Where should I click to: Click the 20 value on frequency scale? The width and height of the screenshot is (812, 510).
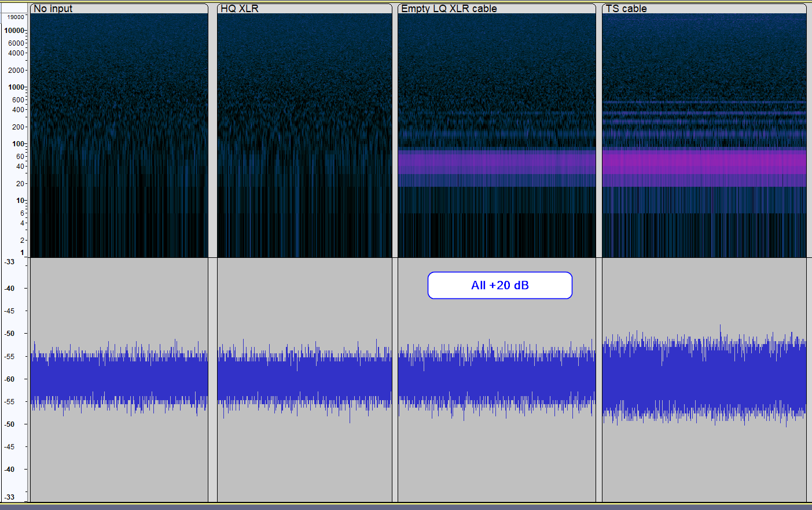[x=20, y=184]
